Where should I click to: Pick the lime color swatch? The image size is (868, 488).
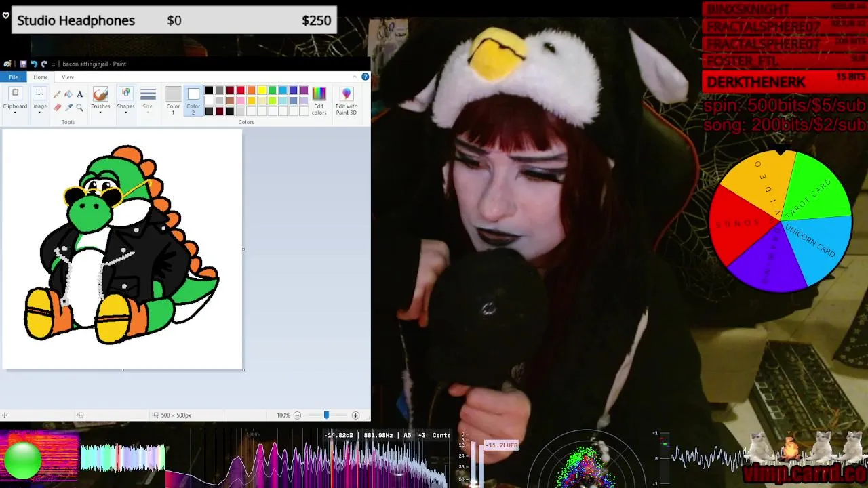pos(273,101)
